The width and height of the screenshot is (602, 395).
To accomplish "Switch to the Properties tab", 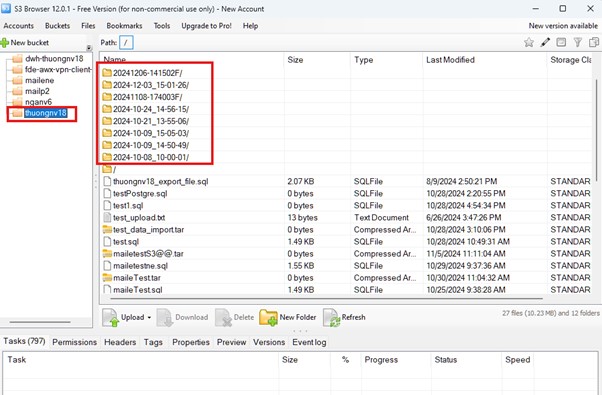I will 191,342.
